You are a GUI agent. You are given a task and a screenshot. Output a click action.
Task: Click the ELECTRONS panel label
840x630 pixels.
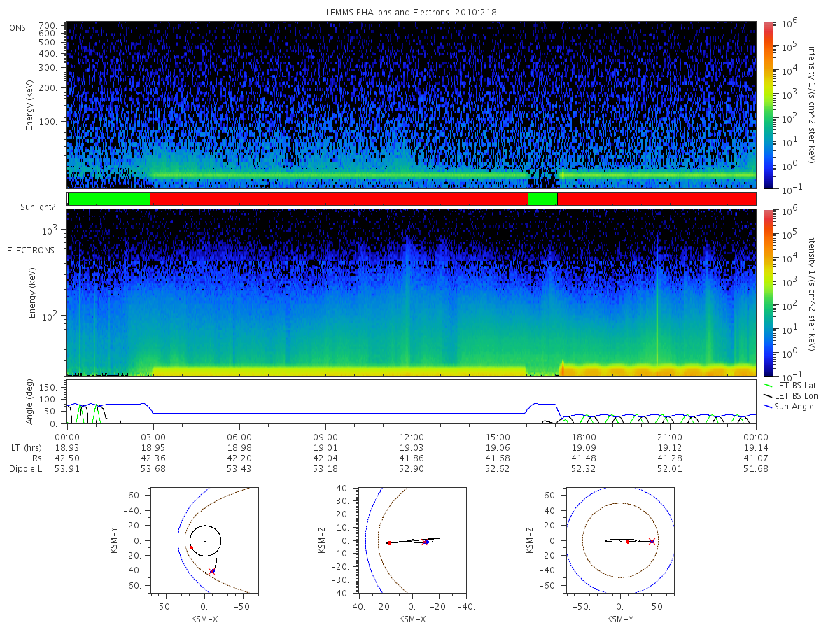(x=30, y=250)
